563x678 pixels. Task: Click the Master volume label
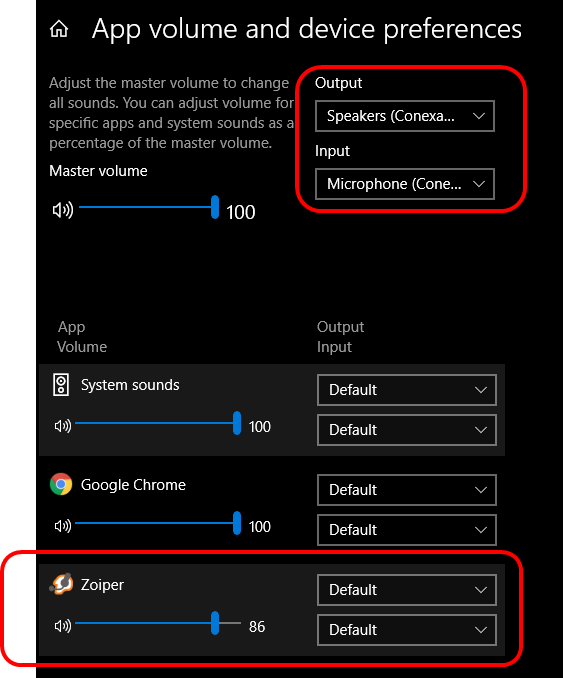(98, 171)
